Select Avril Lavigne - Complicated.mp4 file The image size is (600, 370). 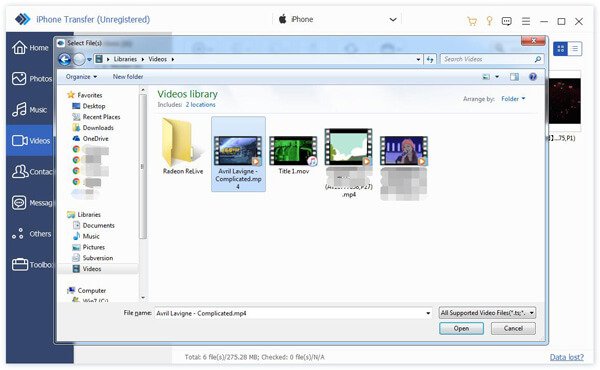click(238, 154)
